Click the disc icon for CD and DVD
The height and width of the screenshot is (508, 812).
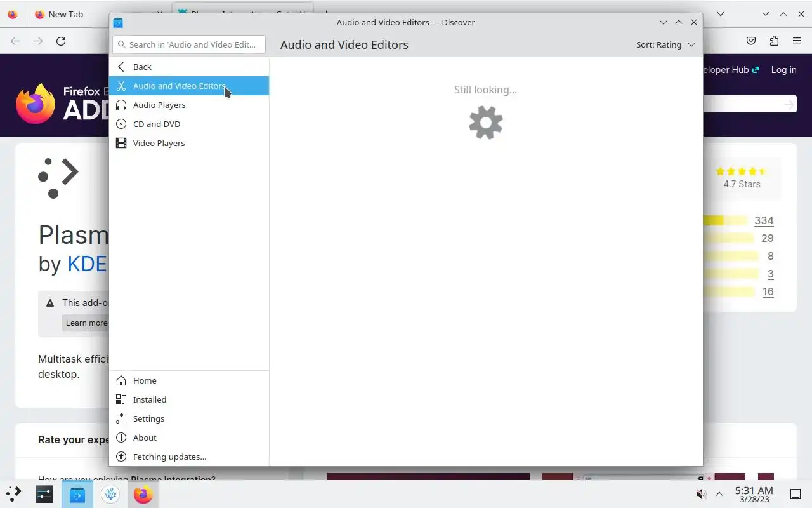[x=121, y=124]
